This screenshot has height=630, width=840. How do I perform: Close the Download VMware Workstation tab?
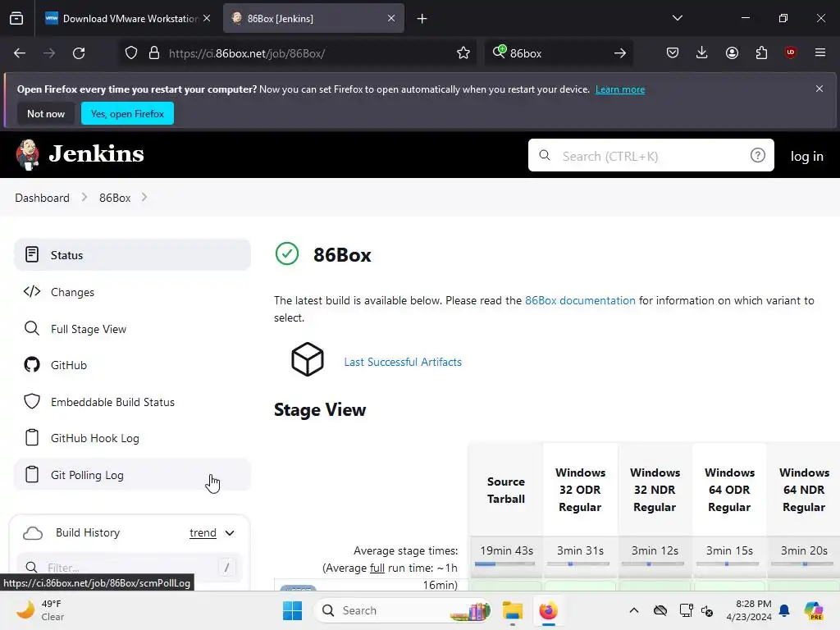pos(207,18)
